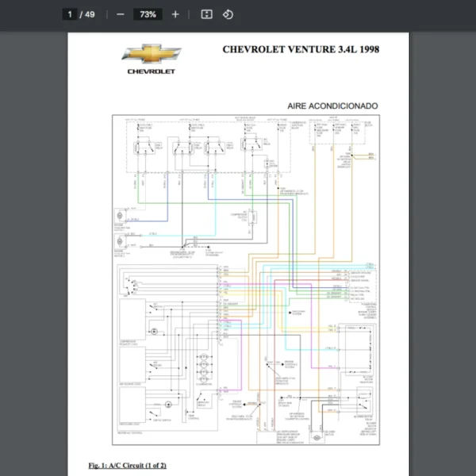
Task: Click the total page count 49
Action: point(90,14)
